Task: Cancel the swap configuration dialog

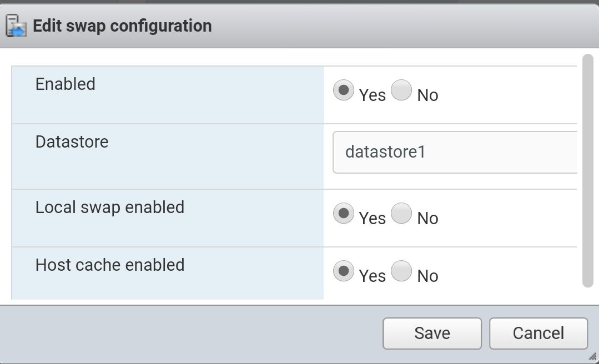Action: [x=538, y=333]
